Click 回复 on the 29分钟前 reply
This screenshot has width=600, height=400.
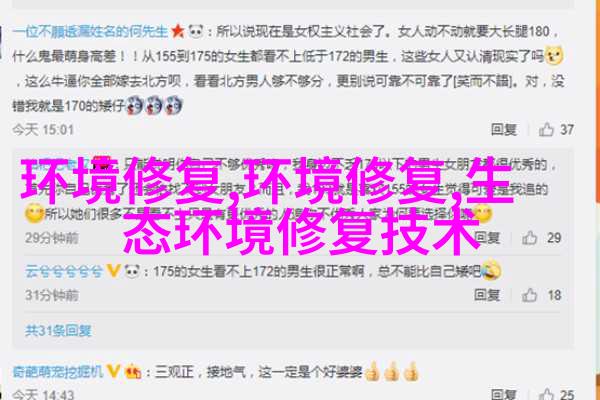click(x=487, y=238)
